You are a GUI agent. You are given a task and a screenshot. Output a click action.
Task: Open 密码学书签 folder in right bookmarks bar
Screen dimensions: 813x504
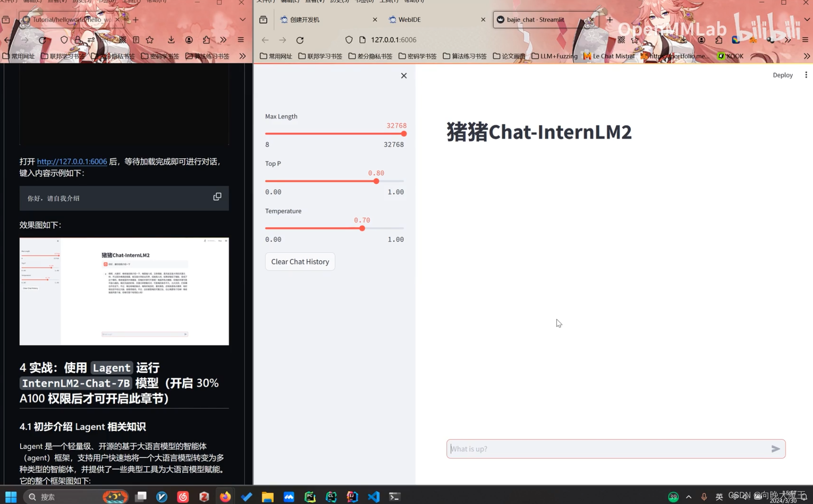(418, 56)
